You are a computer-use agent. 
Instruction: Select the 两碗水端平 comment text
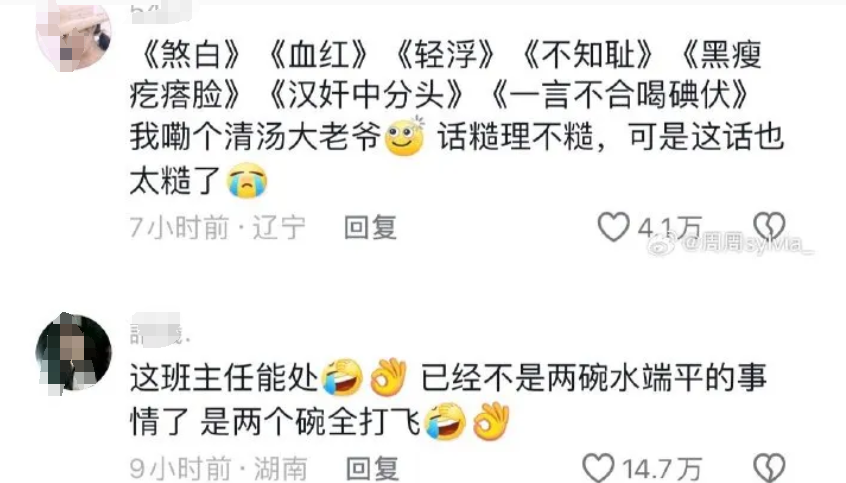coord(448,399)
